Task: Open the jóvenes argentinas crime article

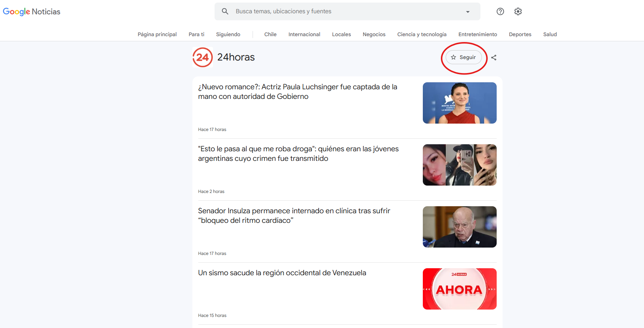Action: (x=298, y=153)
